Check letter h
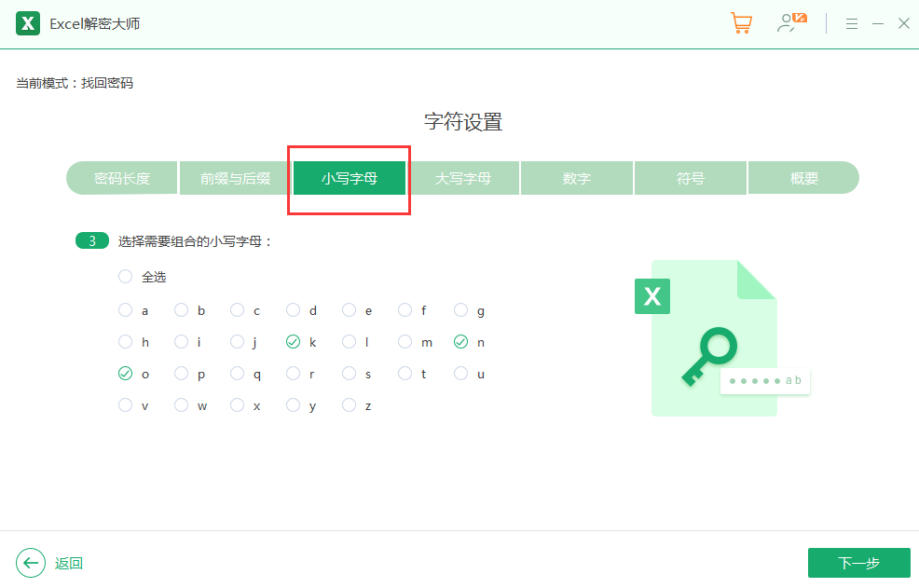Screen dimensions: 919x588 [126, 342]
